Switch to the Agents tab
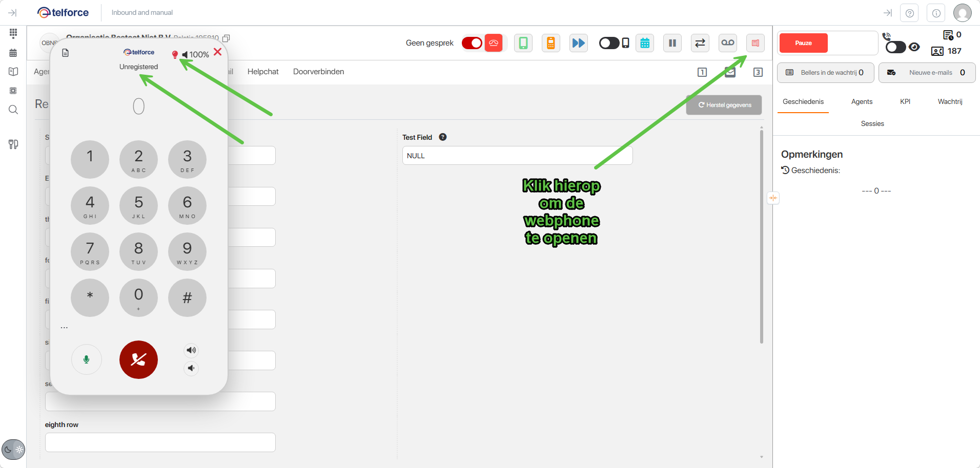 (x=862, y=101)
